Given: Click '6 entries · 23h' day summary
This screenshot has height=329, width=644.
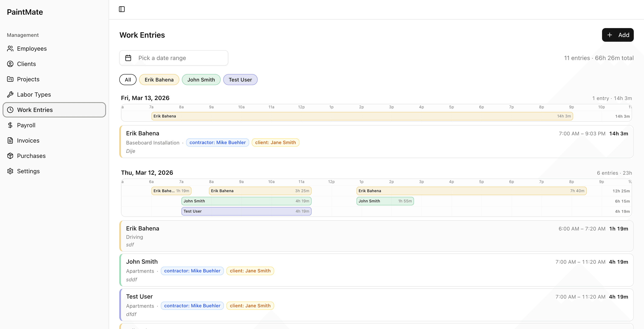Looking at the screenshot, I should click(x=614, y=173).
